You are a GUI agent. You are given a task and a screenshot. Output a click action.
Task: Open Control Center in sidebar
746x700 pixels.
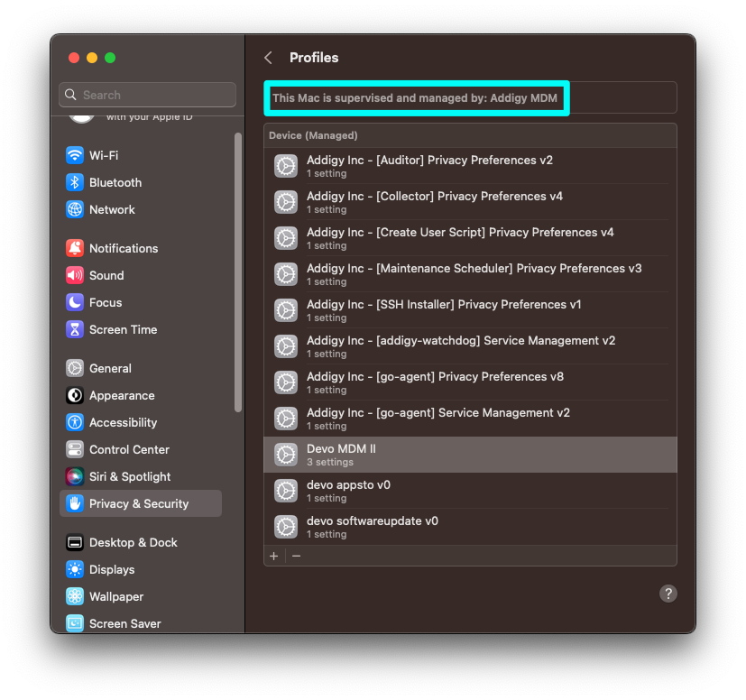[141, 449]
